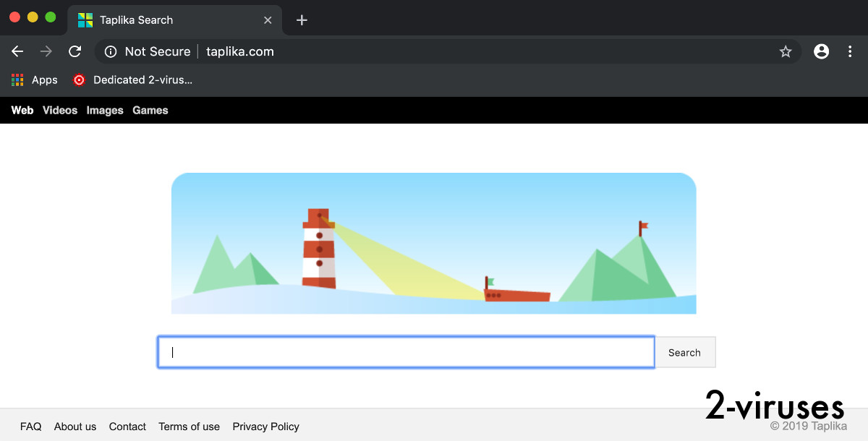
Task: Click the Not Secure site info icon
Action: pyautogui.click(x=111, y=51)
